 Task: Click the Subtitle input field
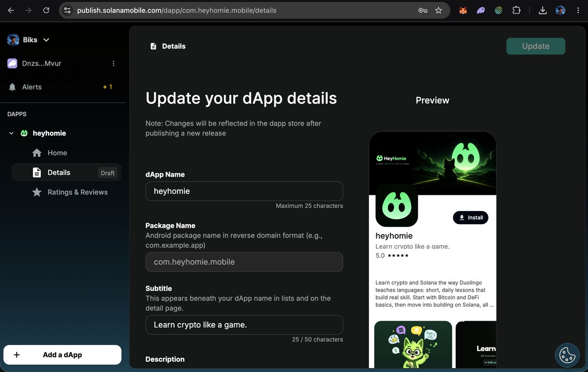click(x=244, y=325)
